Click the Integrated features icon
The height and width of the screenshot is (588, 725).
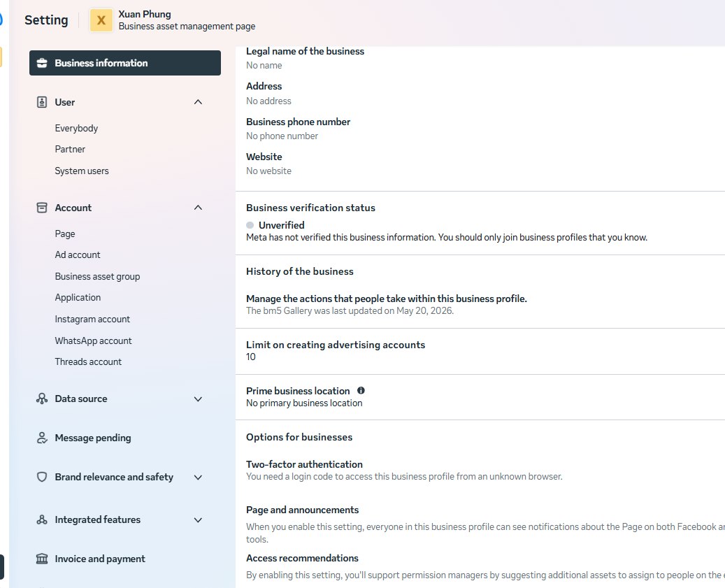point(42,519)
